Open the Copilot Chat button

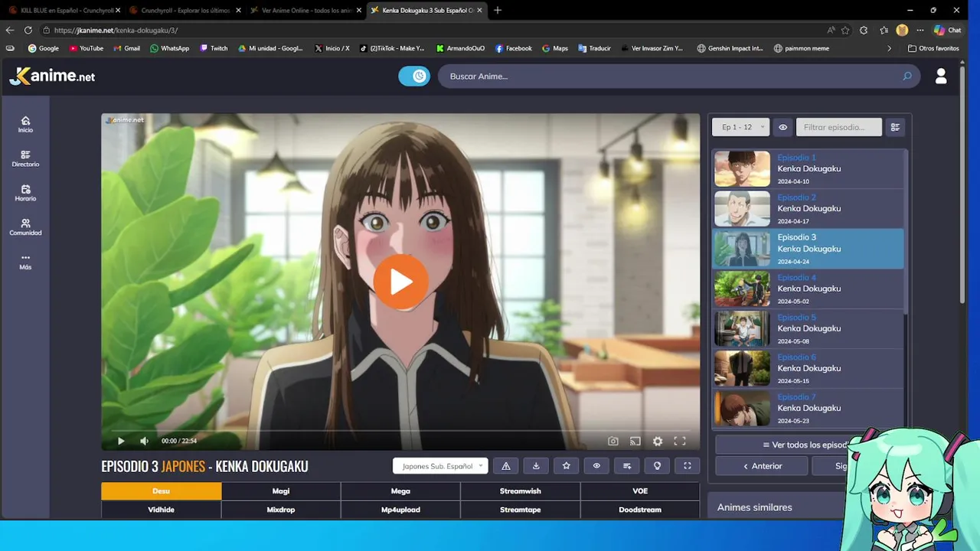click(x=948, y=30)
